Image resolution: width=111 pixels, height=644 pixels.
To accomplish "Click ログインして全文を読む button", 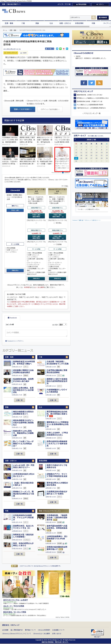I will (x=50, y=109).
